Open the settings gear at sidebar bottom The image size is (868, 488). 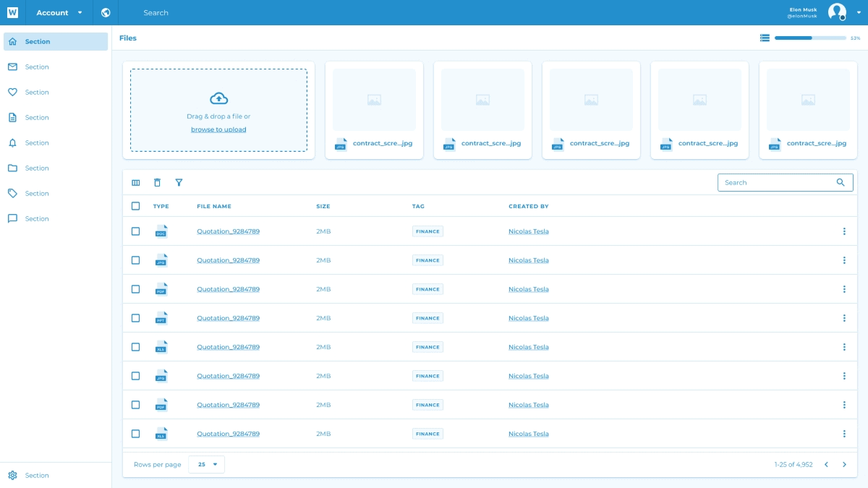(x=12, y=475)
